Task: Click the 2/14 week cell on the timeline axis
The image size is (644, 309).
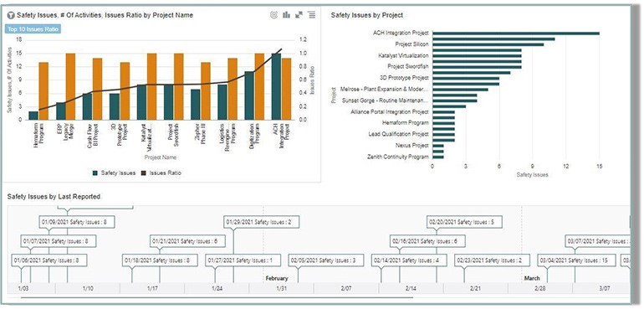Action: (411, 288)
